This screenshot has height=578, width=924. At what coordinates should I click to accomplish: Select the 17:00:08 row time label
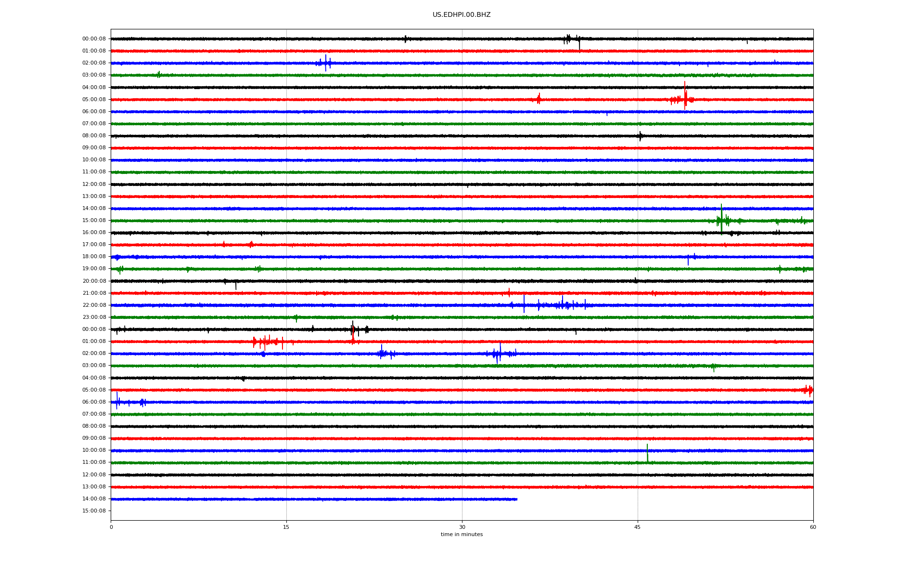click(94, 245)
